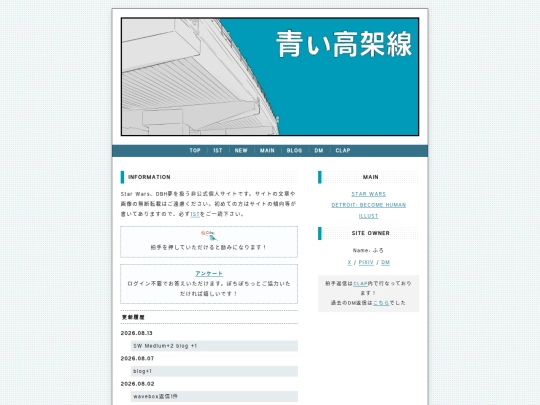Open the DETROIT: BECOME HUMAN link
Viewport: 540px width, 405px height.
(x=368, y=205)
